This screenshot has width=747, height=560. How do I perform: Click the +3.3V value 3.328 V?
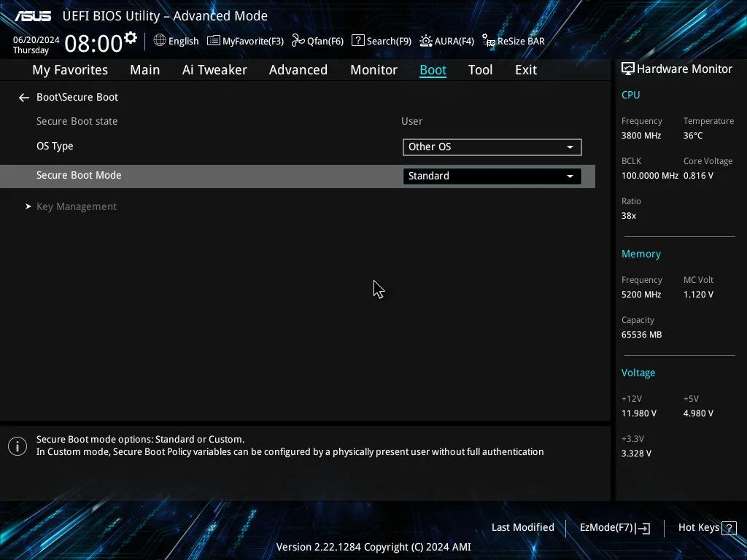636,454
